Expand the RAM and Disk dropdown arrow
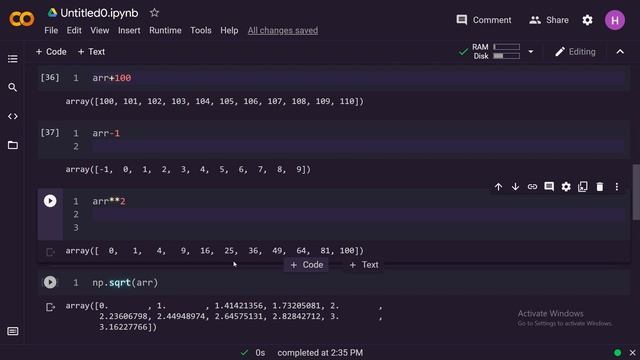 tap(531, 52)
